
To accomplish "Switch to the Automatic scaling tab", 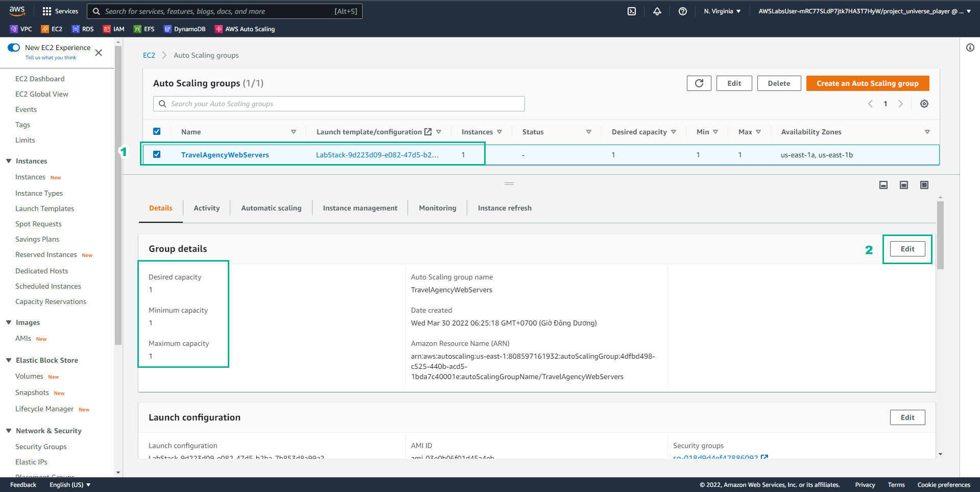I will (271, 208).
